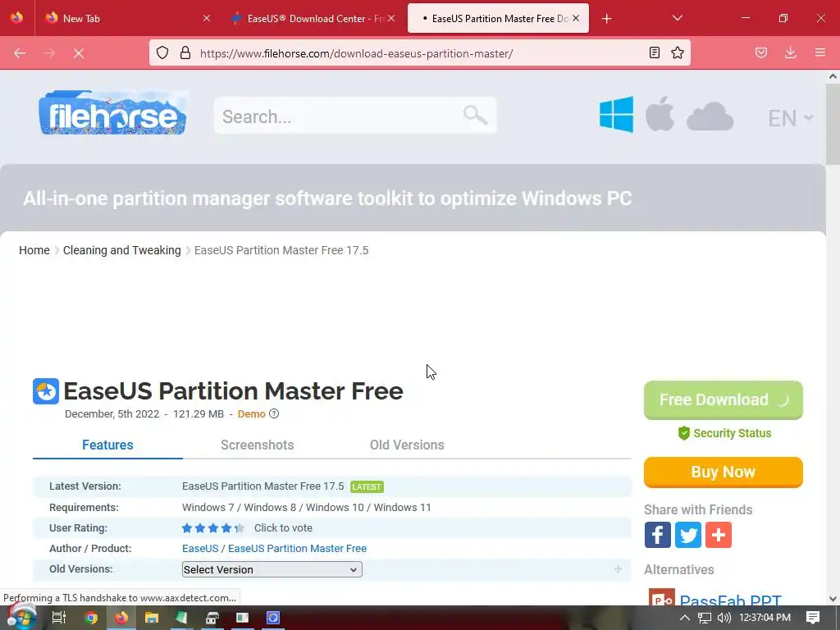This screenshot has width=840, height=630.
Task: Switch to EaseUS Download Center tab
Action: pos(313,19)
